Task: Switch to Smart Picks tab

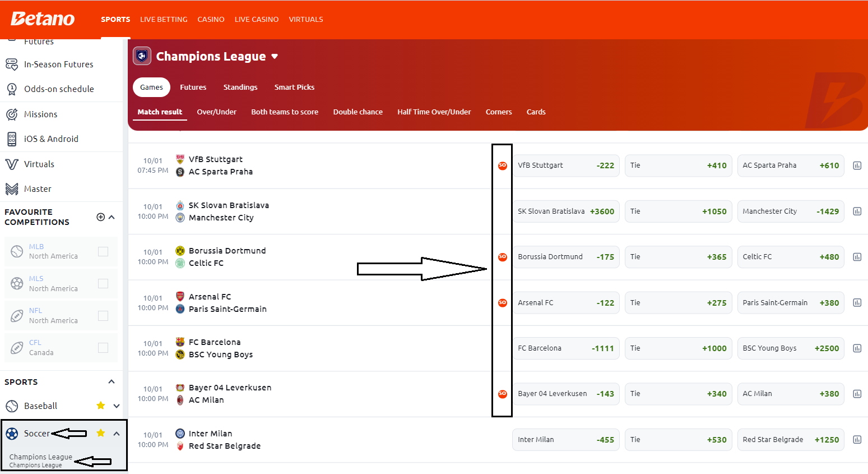Action: pos(294,88)
